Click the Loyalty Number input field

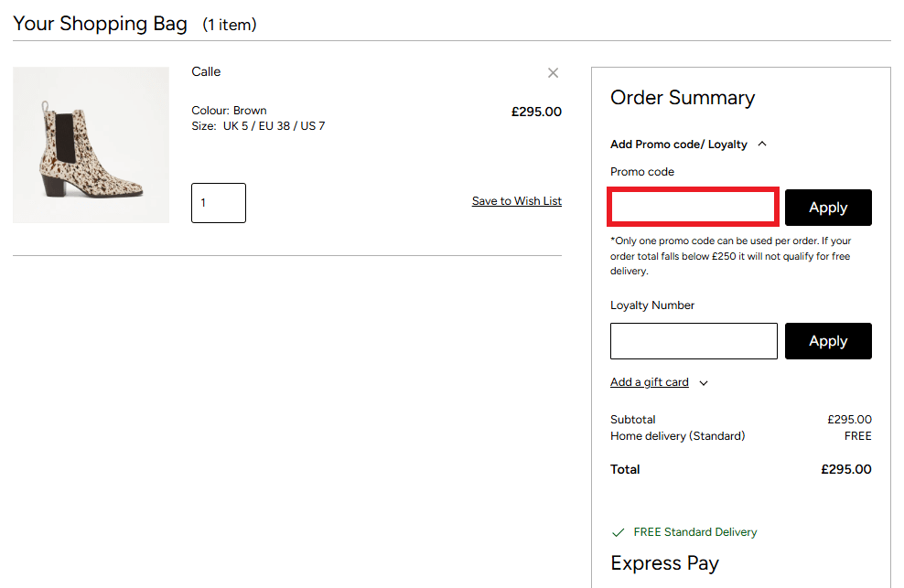[693, 340]
